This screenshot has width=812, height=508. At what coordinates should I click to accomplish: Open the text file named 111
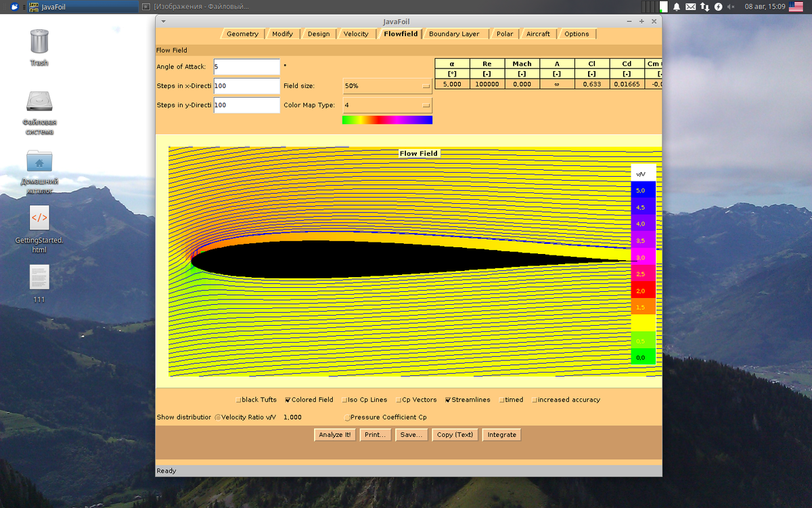(x=39, y=278)
